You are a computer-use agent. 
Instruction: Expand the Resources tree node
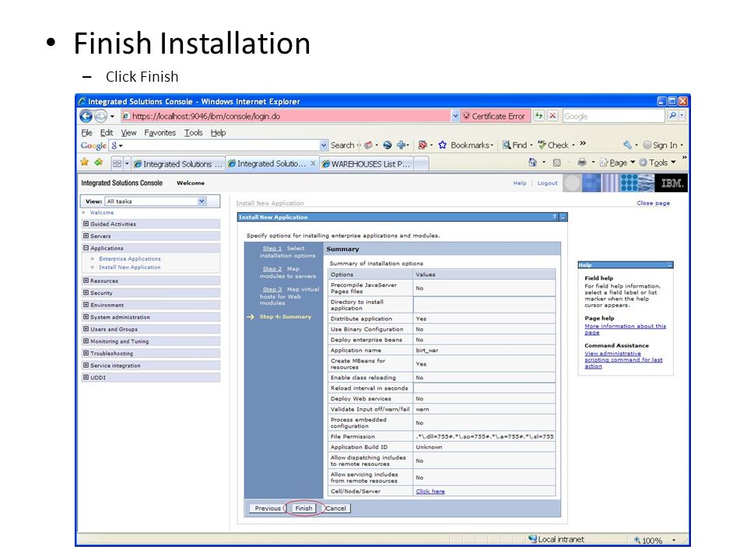click(86, 281)
